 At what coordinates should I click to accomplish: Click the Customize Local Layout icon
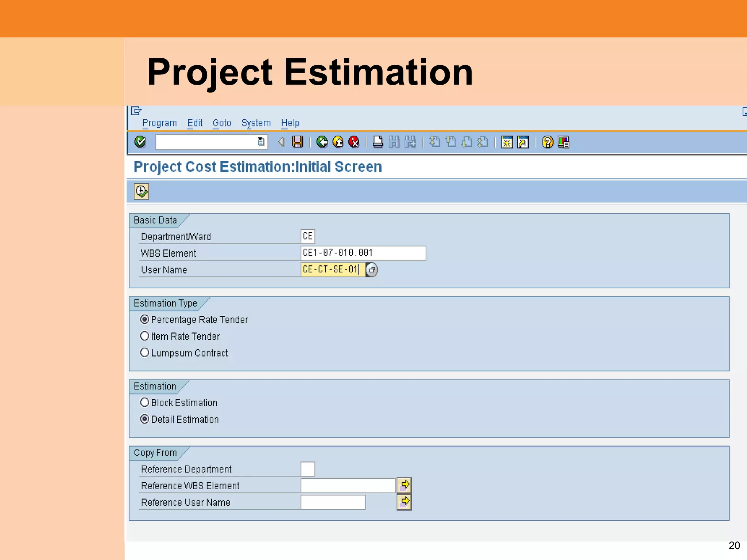coord(564,142)
